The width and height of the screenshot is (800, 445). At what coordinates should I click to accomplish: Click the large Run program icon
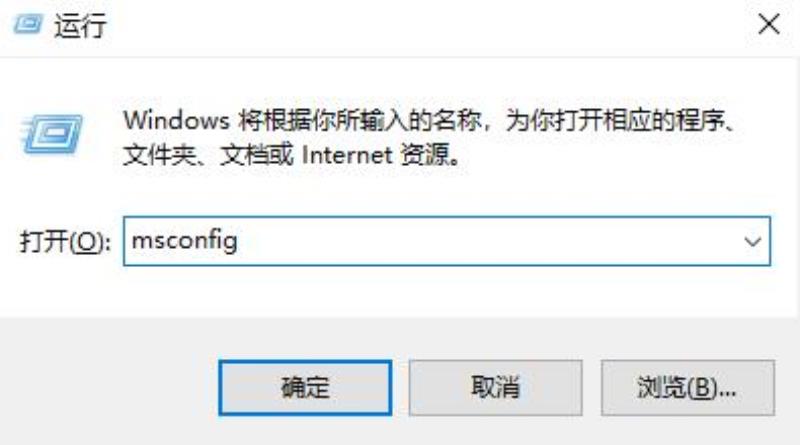pyautogui.click(x=52, y=134)
